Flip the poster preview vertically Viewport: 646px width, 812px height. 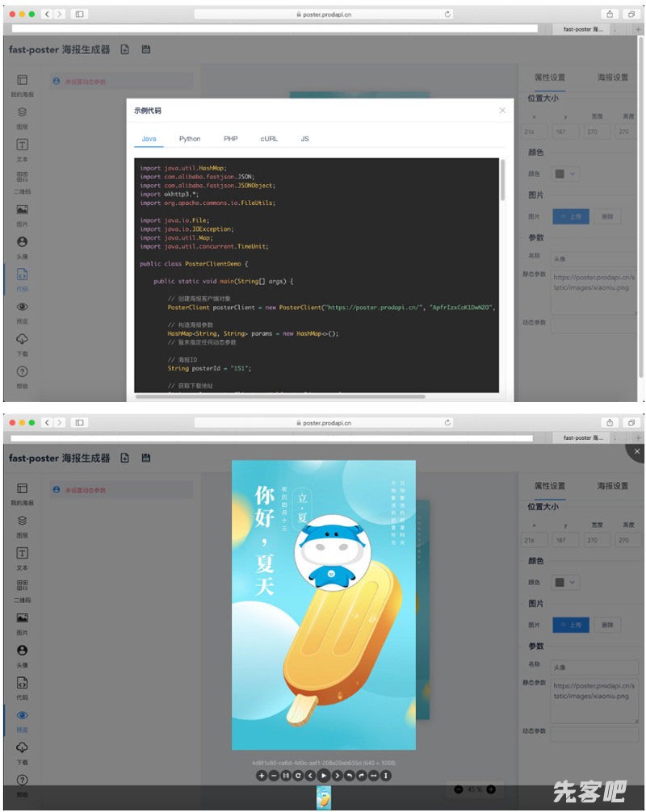pyautogui.click(x=386, y=776)
